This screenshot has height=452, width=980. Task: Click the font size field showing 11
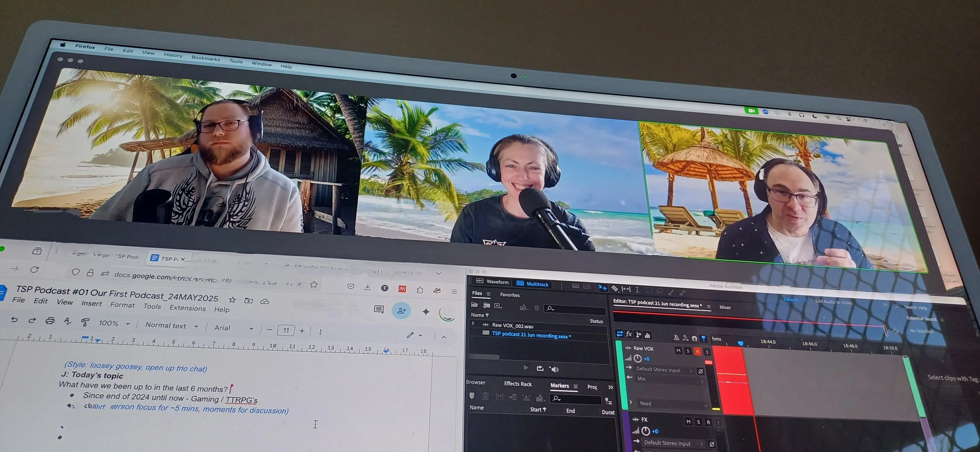coord(286,330)
